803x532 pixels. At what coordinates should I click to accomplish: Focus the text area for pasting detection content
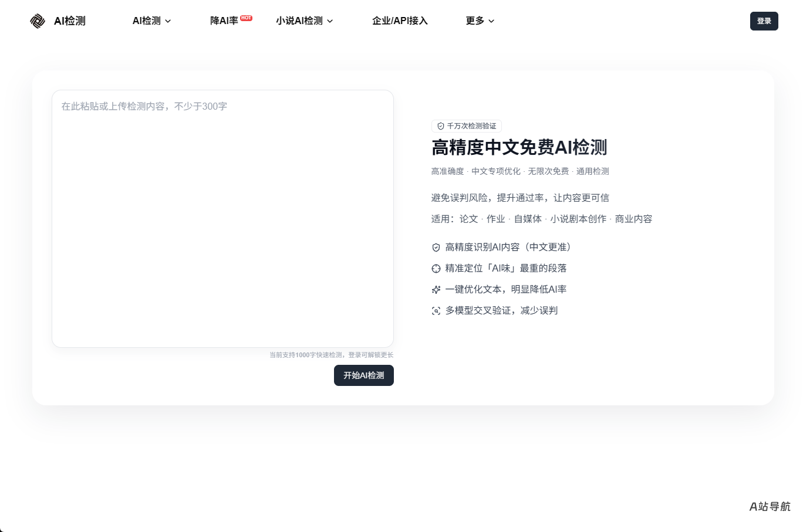coord(222,219)
